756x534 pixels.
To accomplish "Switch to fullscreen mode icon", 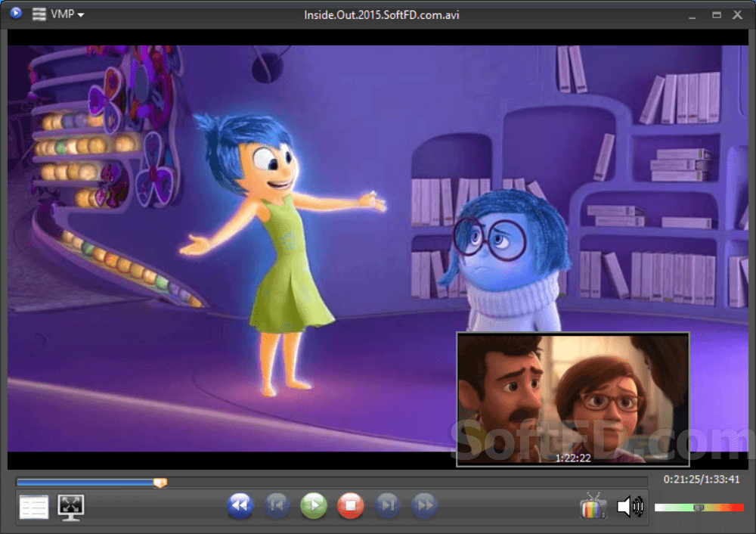I will [71, 507].
